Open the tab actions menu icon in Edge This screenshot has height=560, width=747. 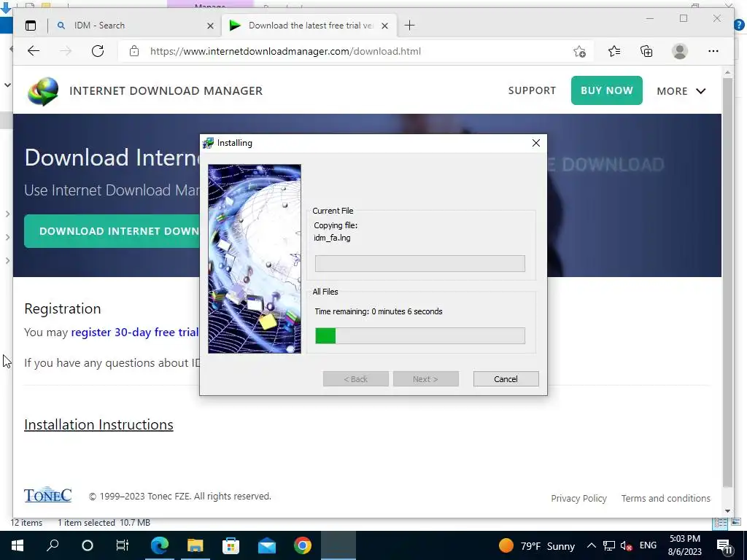(x=31, y=26)
